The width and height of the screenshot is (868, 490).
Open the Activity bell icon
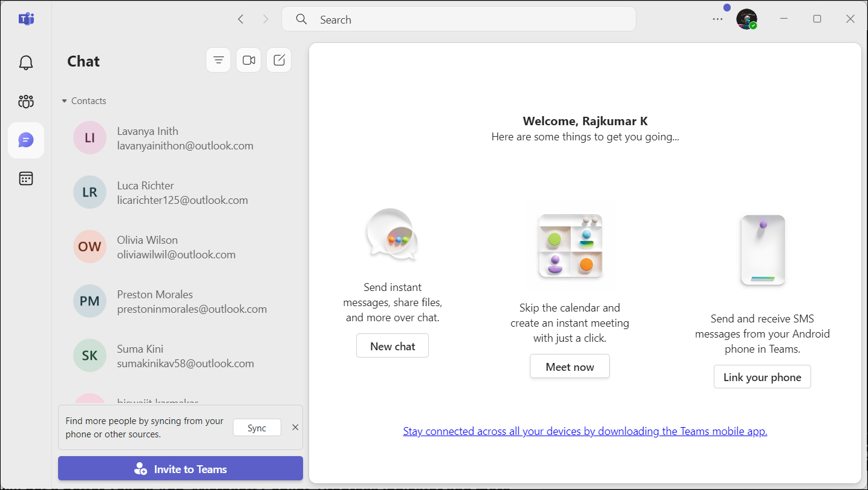point(26,62)
